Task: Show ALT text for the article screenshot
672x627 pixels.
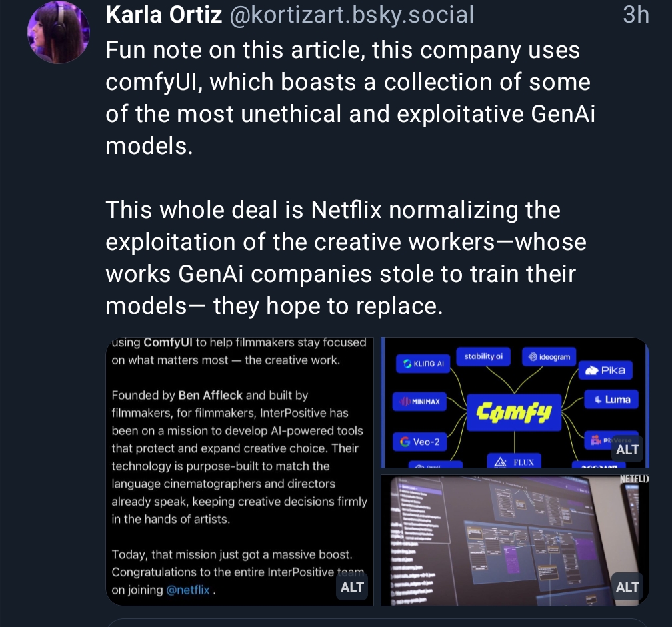Action: (352, 587)
